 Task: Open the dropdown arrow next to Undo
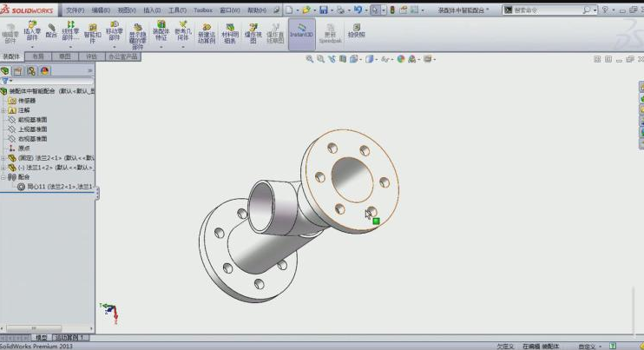366,10
